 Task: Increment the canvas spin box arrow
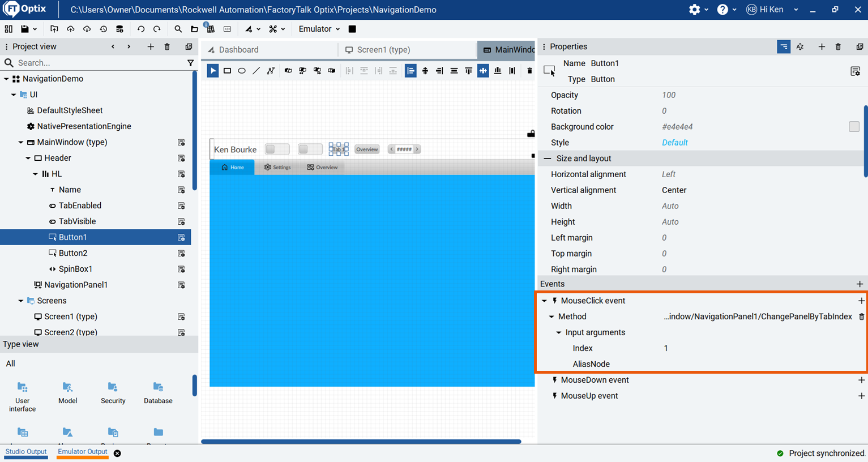[x=417, y=149]
